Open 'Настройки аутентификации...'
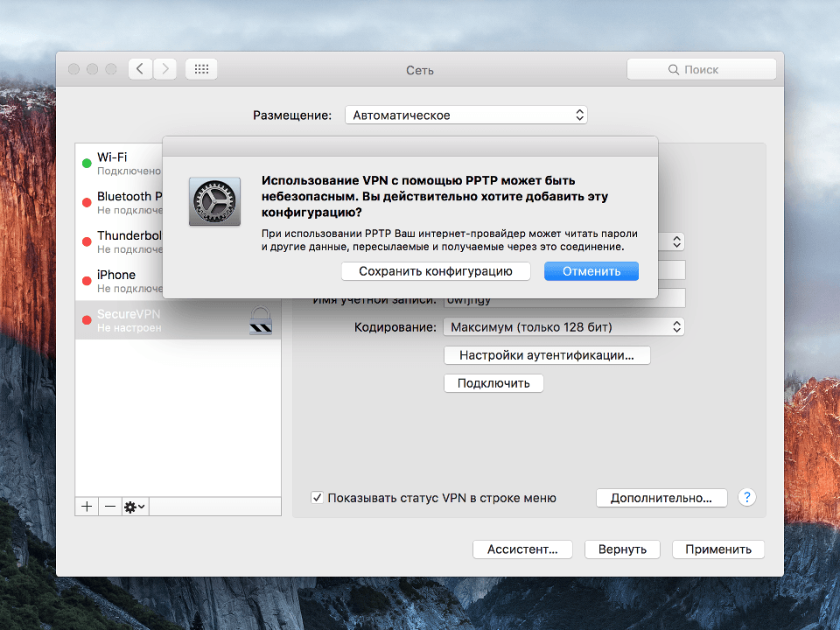This screenshot has height=630, width=840. [547, 355]
